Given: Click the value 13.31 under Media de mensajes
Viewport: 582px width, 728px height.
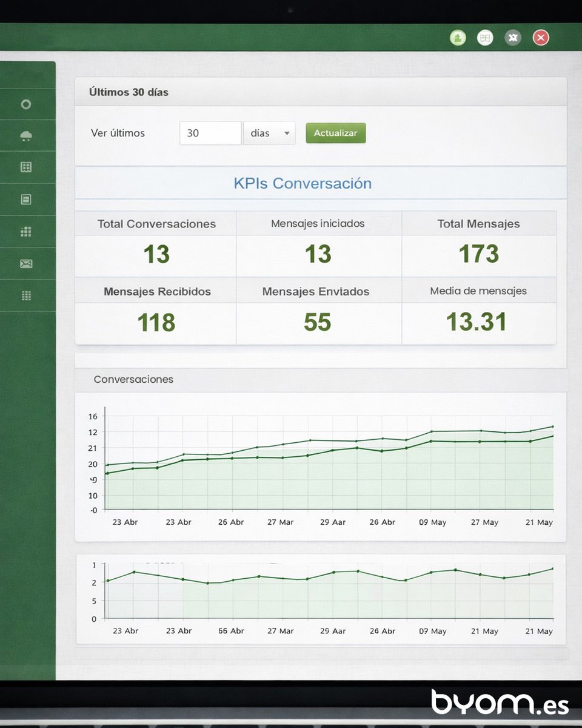Looking at the screenshot, I should click(477, 322).
